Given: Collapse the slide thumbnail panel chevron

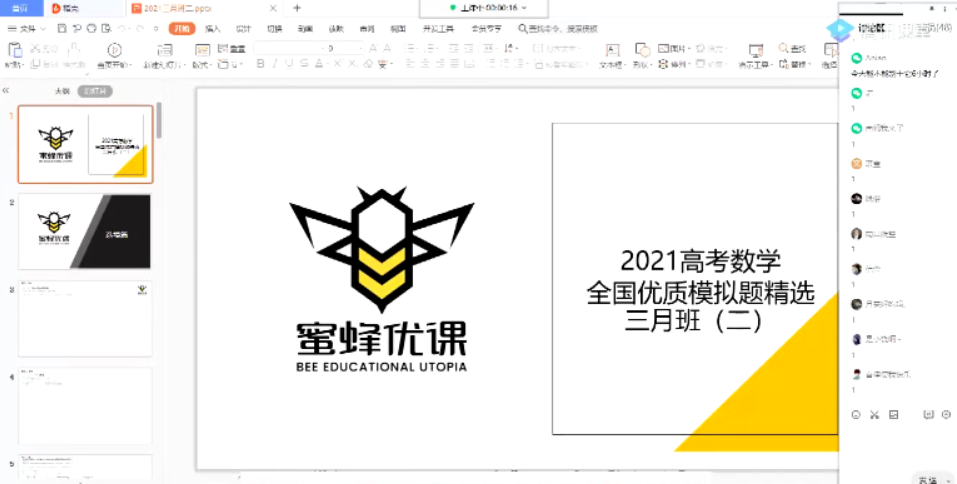Looking at the screenshot, I should pos(5,90).
